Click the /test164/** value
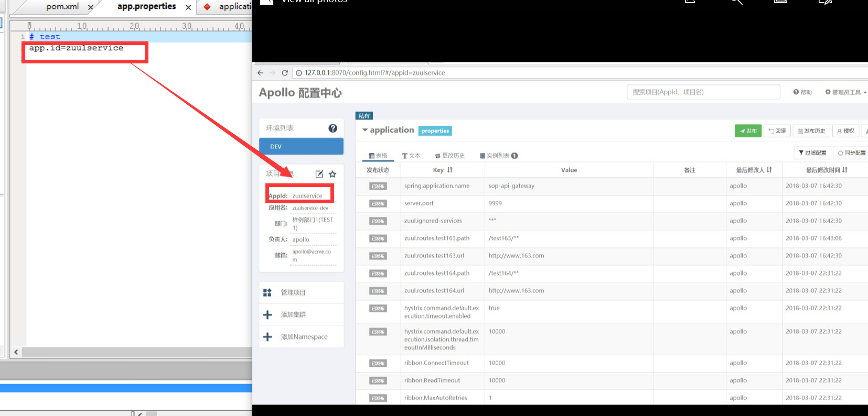The image size is (868, 416). coord(503,273)
